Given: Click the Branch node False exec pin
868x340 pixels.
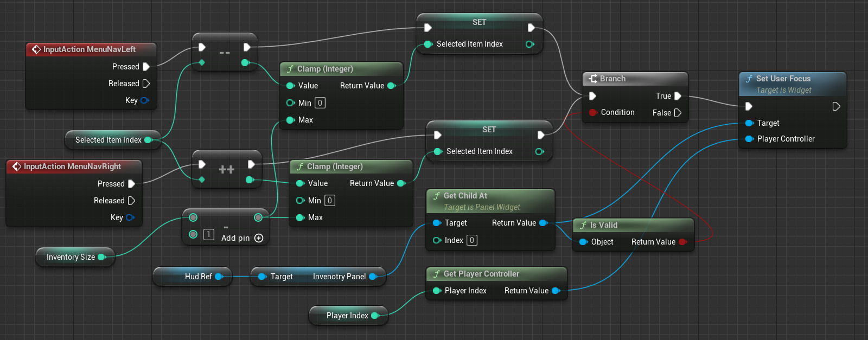Looking at the screenshot, I should tap(678, 113).
